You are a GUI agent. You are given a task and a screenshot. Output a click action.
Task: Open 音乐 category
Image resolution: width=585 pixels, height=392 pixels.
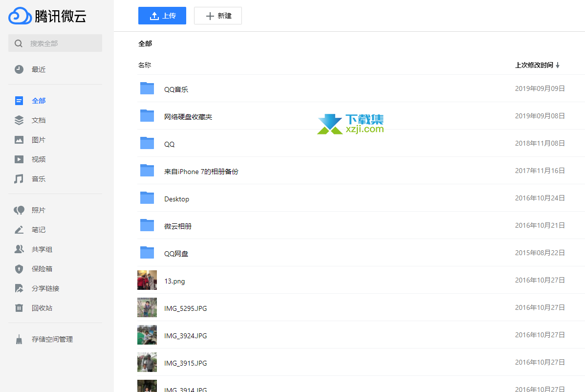coord(39,179)
